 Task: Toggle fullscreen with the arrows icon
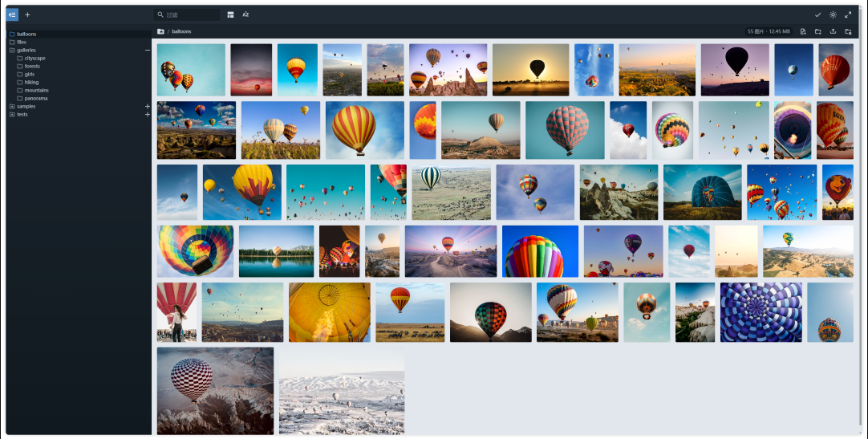(847, 14)
